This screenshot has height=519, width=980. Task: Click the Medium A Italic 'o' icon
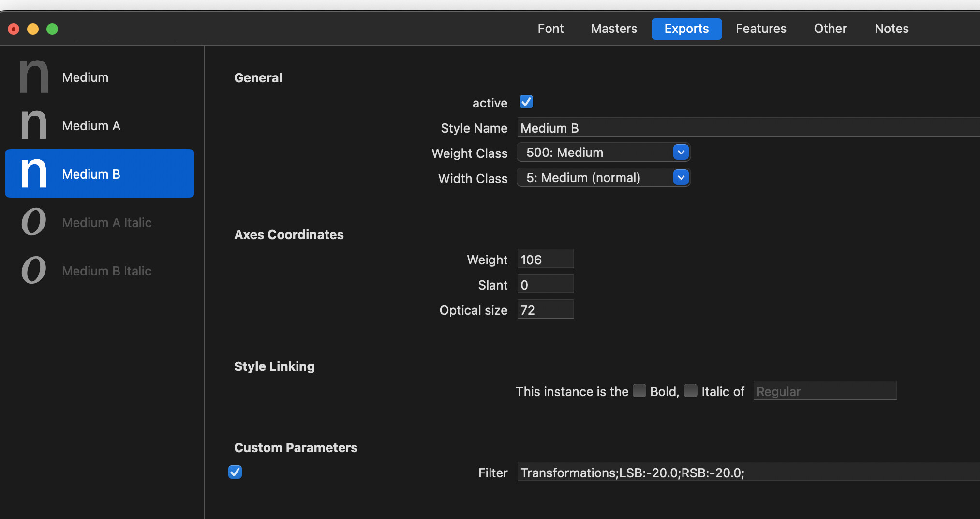coord(34,222)
